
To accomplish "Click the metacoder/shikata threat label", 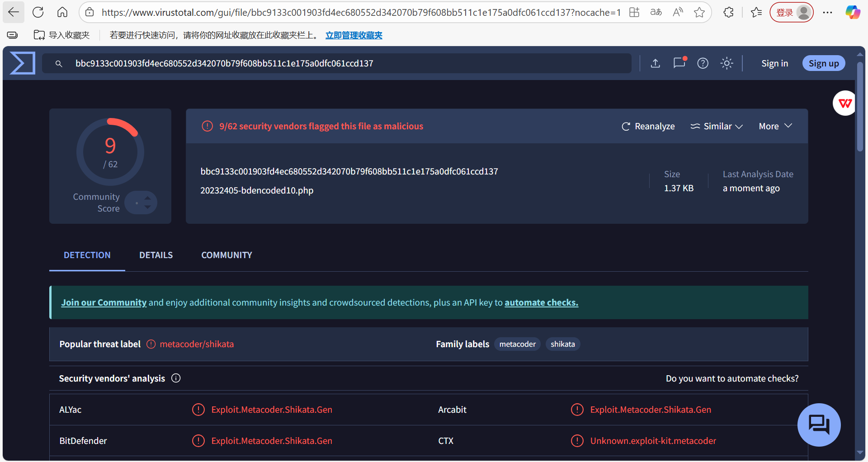I will [x=197, y=344].
